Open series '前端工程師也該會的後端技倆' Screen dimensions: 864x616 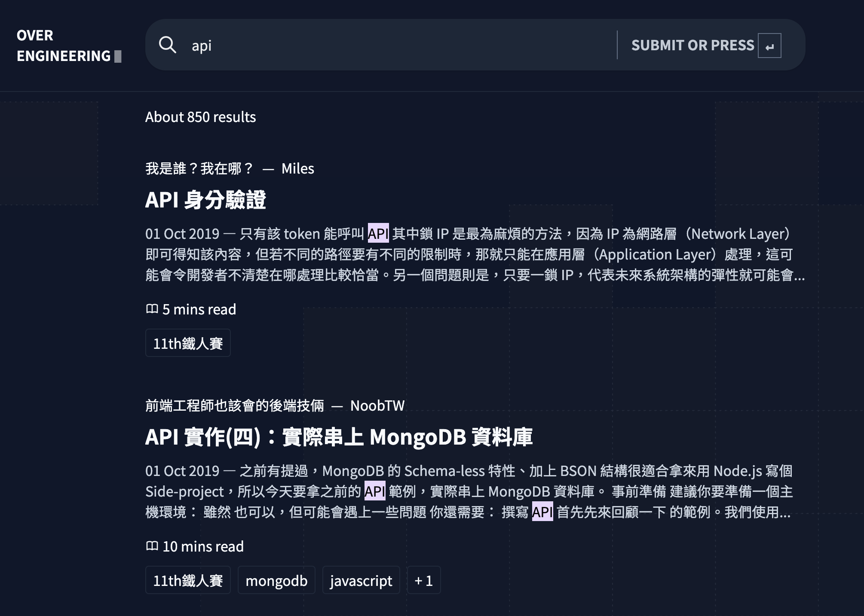tap(235, 406)
